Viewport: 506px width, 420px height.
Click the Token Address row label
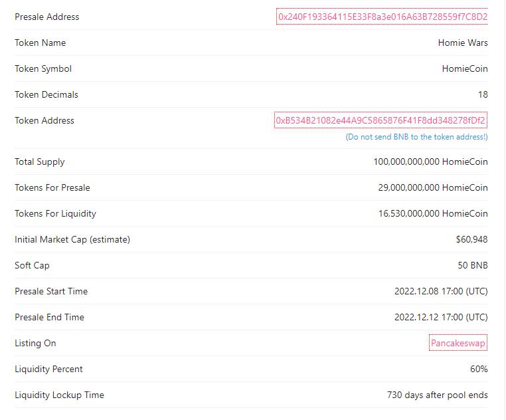(x=44, y=120)
